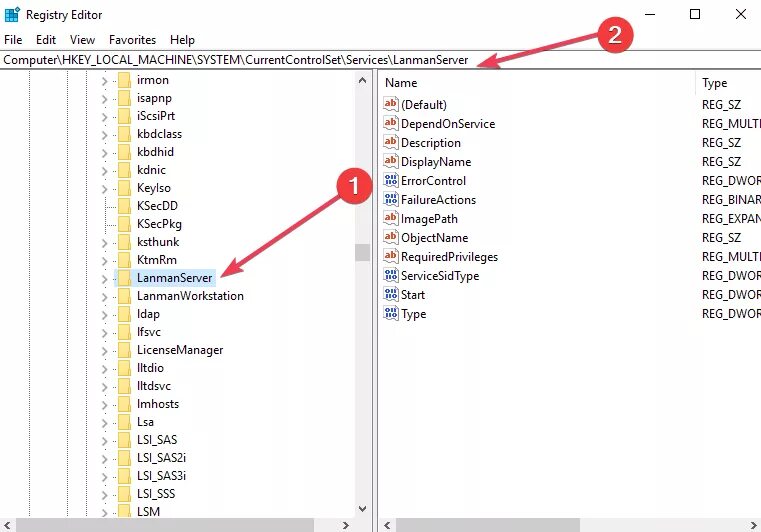This screenshot has height=532, width=761.
Task: Select the KSecDD folder icon
Action: [x=124, y=206]
